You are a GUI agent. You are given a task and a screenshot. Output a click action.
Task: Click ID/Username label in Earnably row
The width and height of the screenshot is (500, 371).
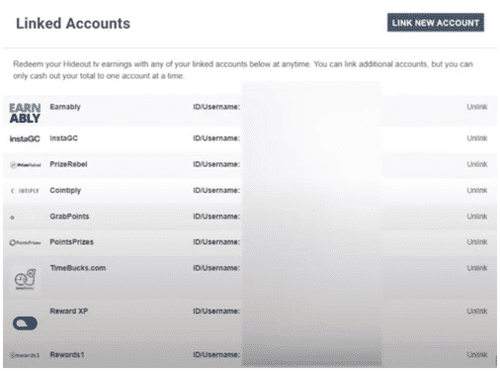click(216, 107)
